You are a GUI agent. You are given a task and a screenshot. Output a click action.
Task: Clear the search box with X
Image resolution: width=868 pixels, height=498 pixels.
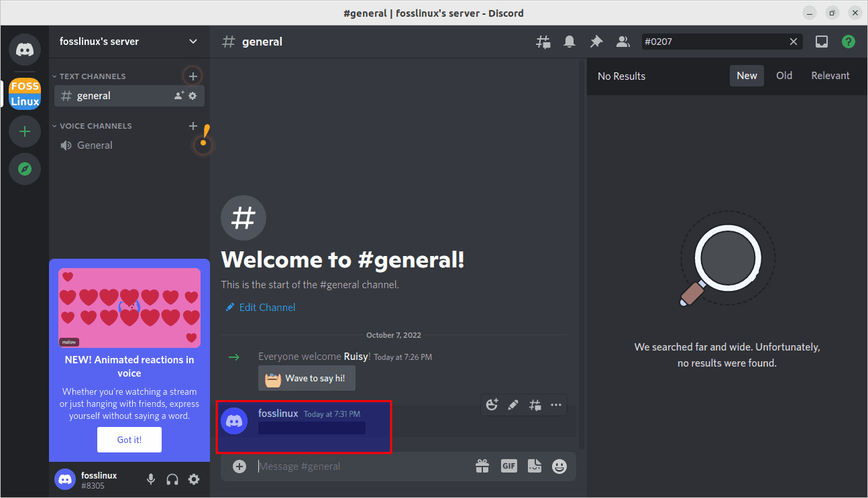[x=794, y=42]
